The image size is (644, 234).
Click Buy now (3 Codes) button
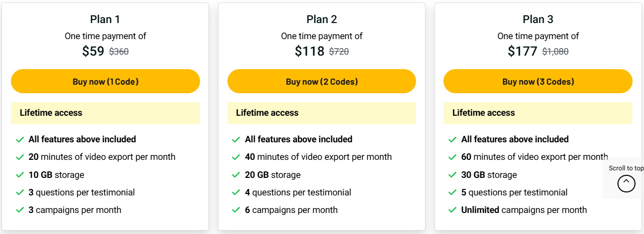pyautogui.click(x=538, y=82)
